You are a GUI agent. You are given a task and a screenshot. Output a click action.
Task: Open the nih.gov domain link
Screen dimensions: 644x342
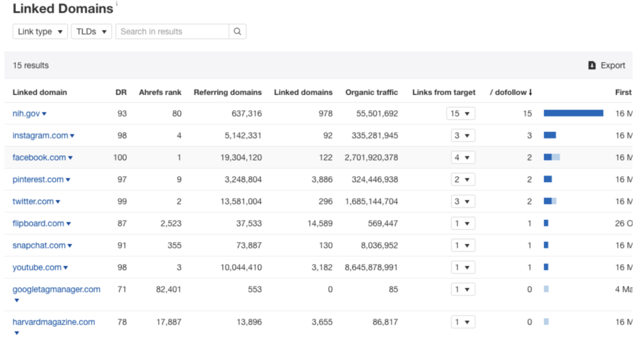[x=26, y=114]
